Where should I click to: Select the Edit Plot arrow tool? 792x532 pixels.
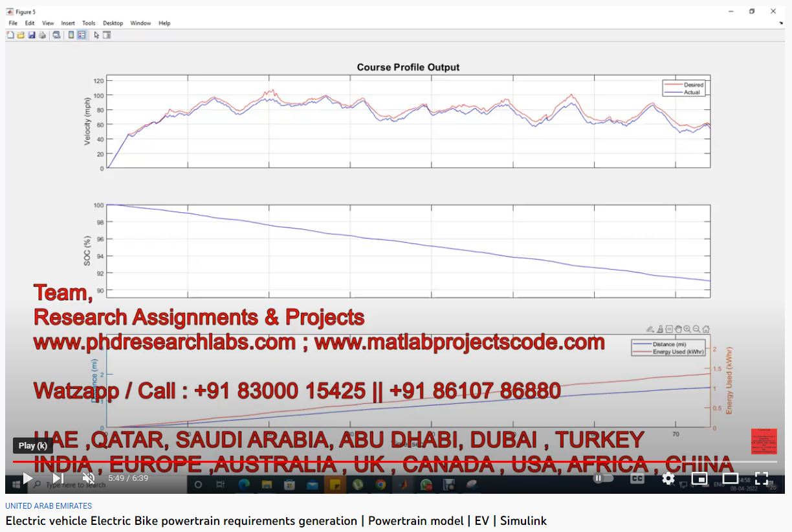coord(96,35)
